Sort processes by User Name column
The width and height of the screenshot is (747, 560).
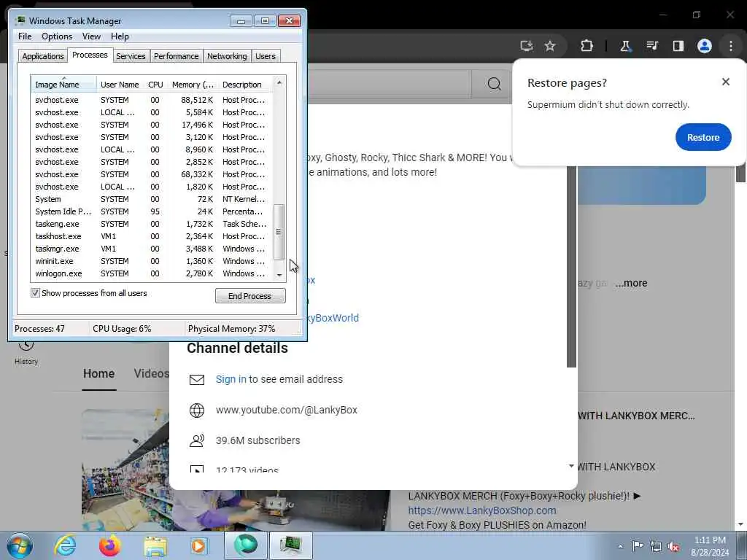(x=120, y=85)
